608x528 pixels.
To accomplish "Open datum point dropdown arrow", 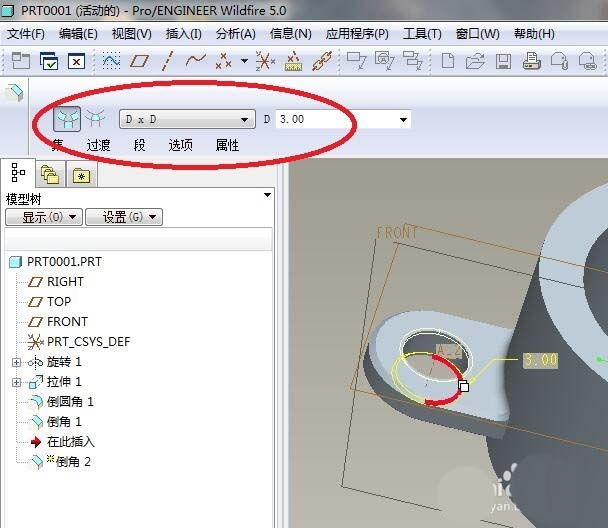I will (244, 61).
